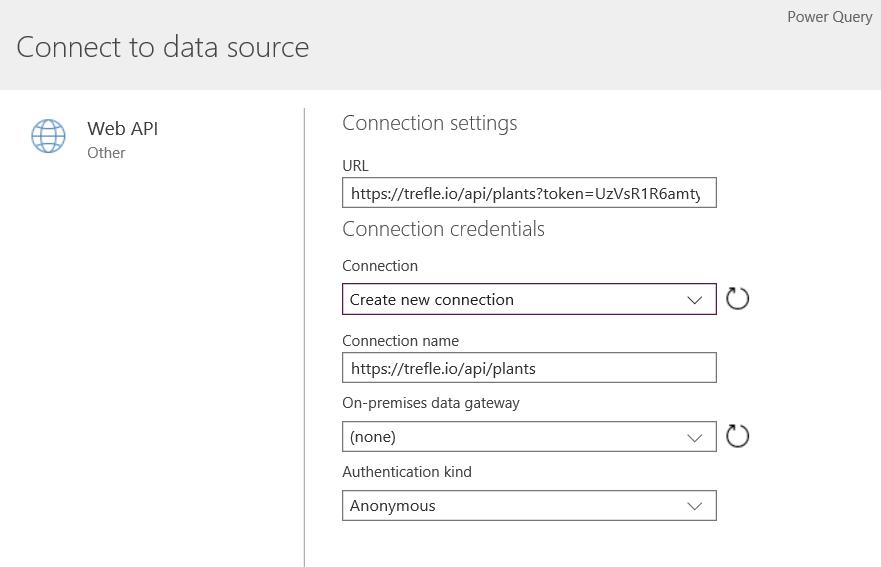
Task: Click the 'Other' category label
Action: (x=106, y=153)
